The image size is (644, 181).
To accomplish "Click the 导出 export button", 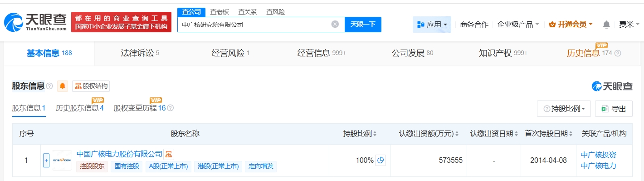I will click(x=614, y=109).
